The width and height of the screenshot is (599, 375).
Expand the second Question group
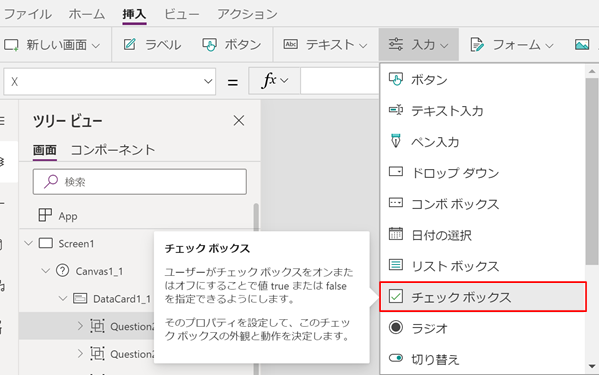80,354
